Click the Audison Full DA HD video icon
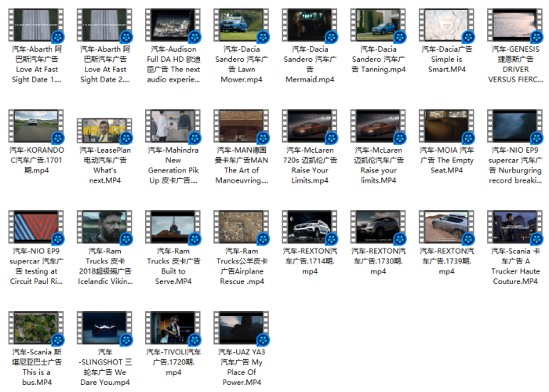The width and height of the screenshot is (549, 392). [x=173, y=25]
